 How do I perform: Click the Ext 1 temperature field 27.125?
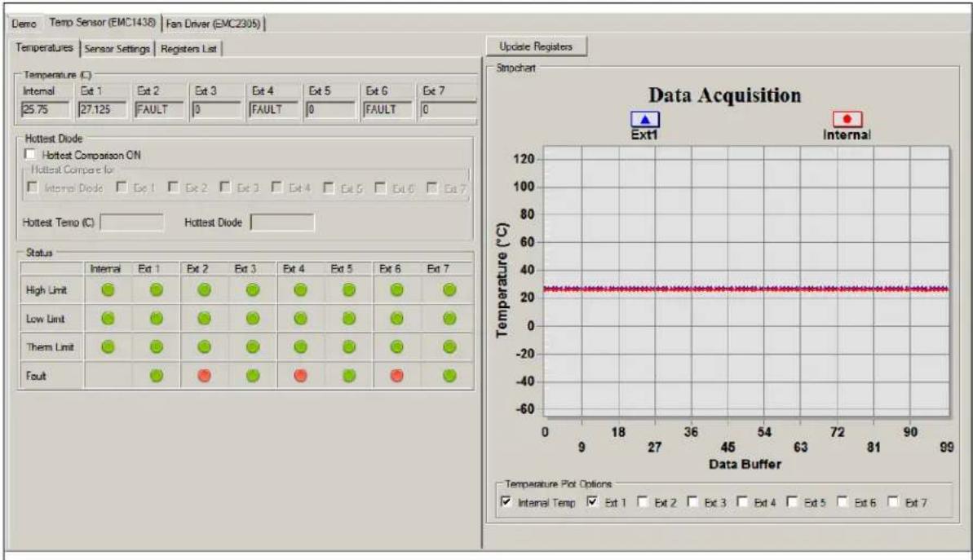[103, 110]
